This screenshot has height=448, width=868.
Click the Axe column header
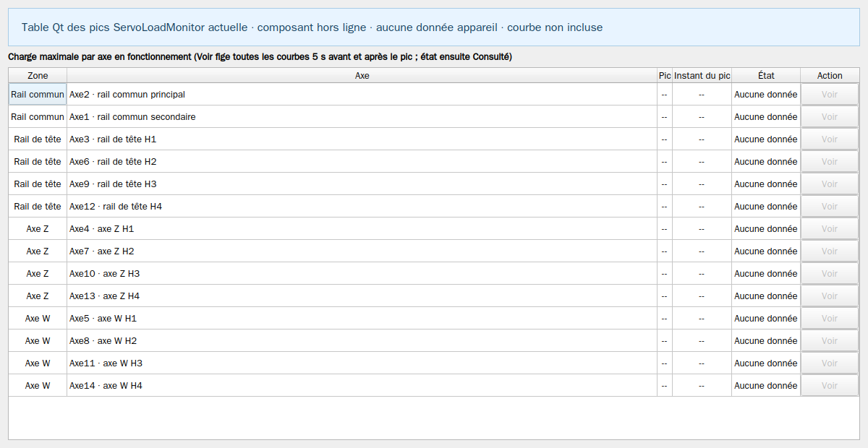pyautogui.click(x=362, y=76)
